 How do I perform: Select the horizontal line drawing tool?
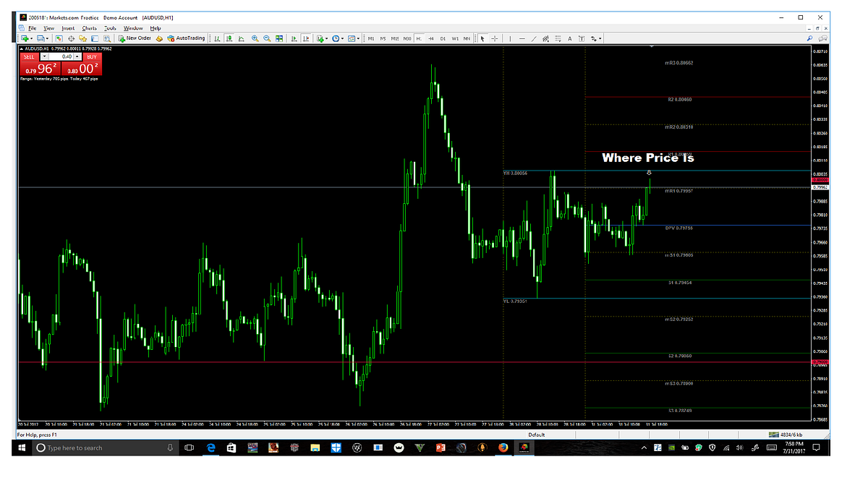[x=522, y=38]
